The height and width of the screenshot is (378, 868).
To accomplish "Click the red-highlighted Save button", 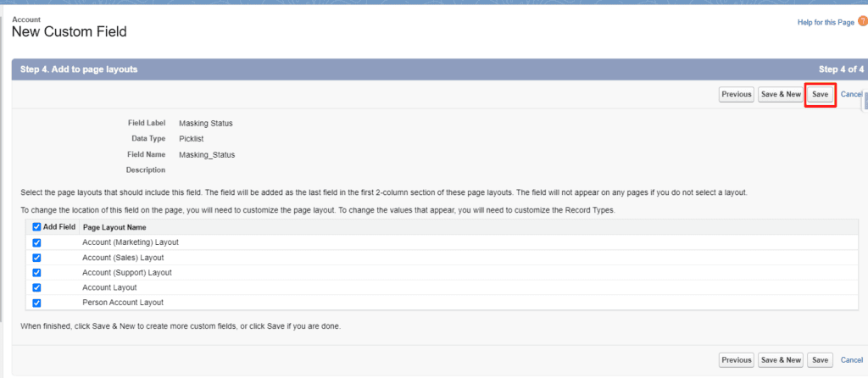I will coord(820,94).
